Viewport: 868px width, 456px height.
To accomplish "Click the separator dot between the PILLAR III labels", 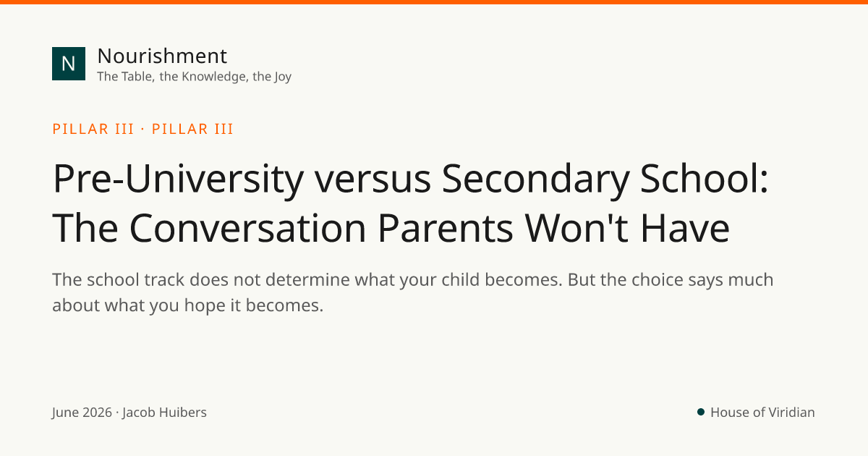I will pos(143,130).
